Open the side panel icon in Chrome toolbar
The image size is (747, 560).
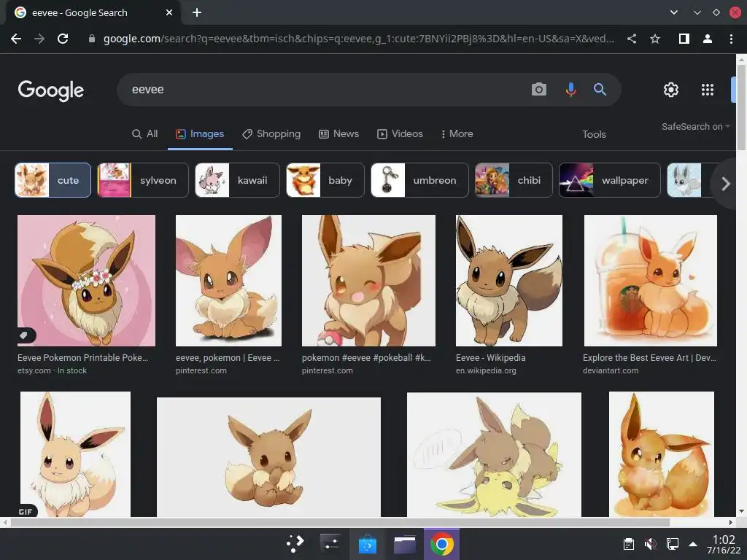coord(684,39)
